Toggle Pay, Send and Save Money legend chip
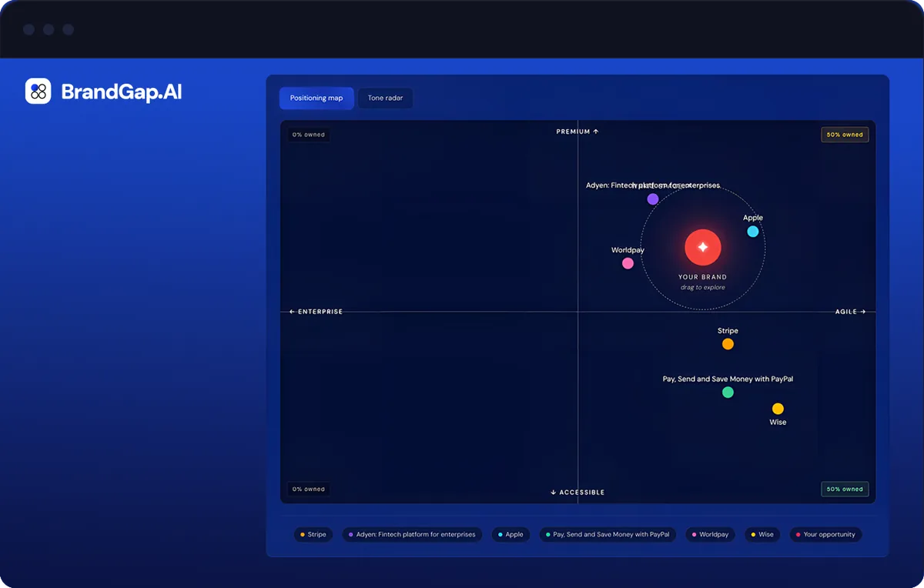This screenshot has height=588, width=924. point(608,534)
